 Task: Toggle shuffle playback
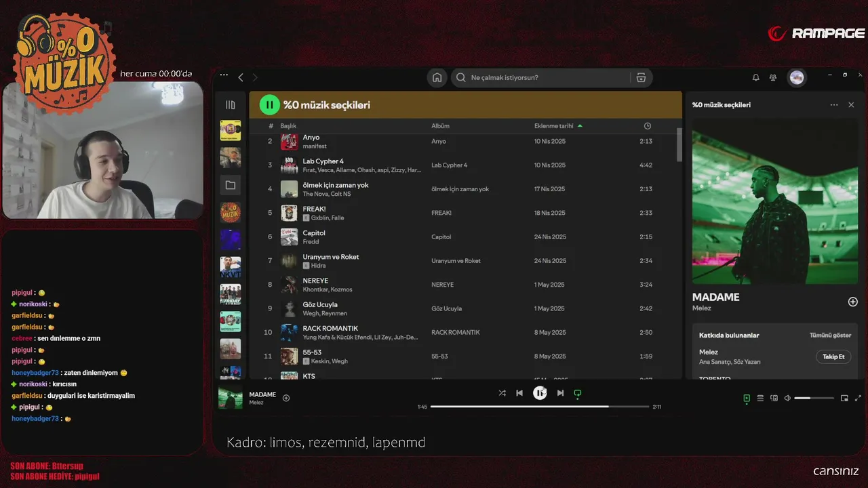click(x=502, y=393)
